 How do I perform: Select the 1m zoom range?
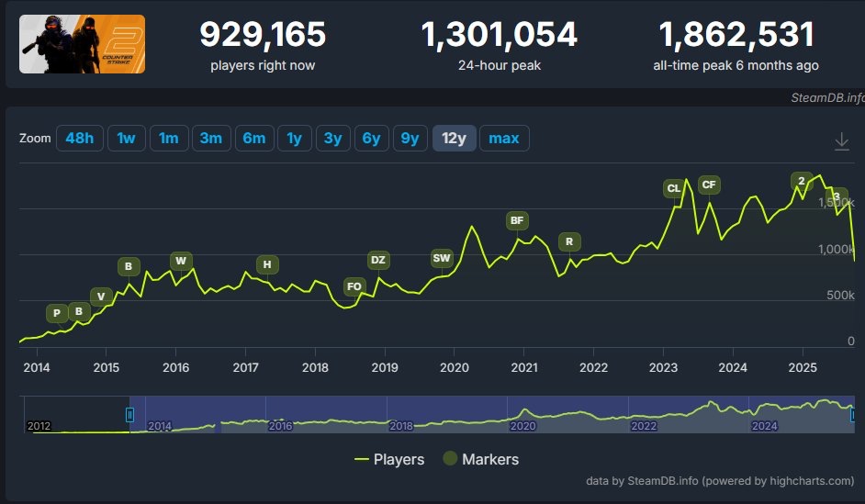(x=169, y=138)
